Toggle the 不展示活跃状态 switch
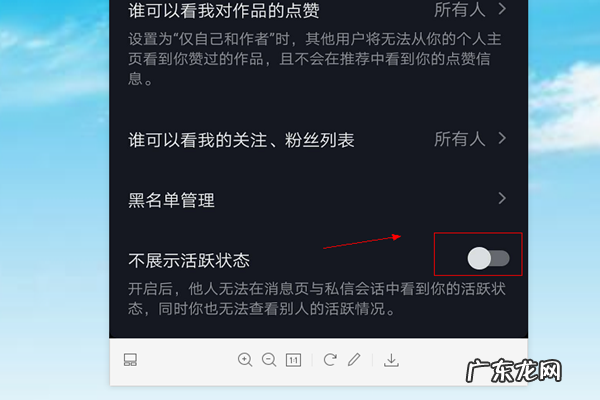Viewport: 600px width, 400px height. (488, 258)
